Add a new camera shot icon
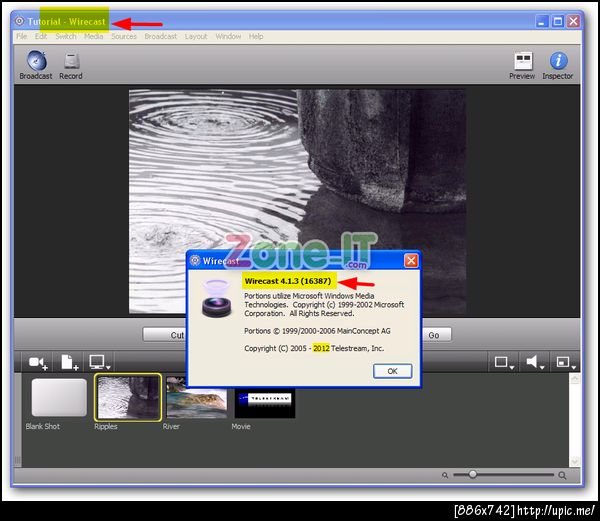 pyautogui.click(x=38, y=362)
